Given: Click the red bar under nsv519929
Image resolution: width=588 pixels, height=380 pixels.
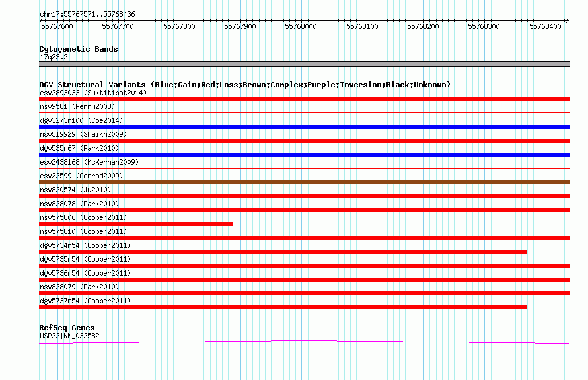Looking at the screenshot, I should point(304,141).
